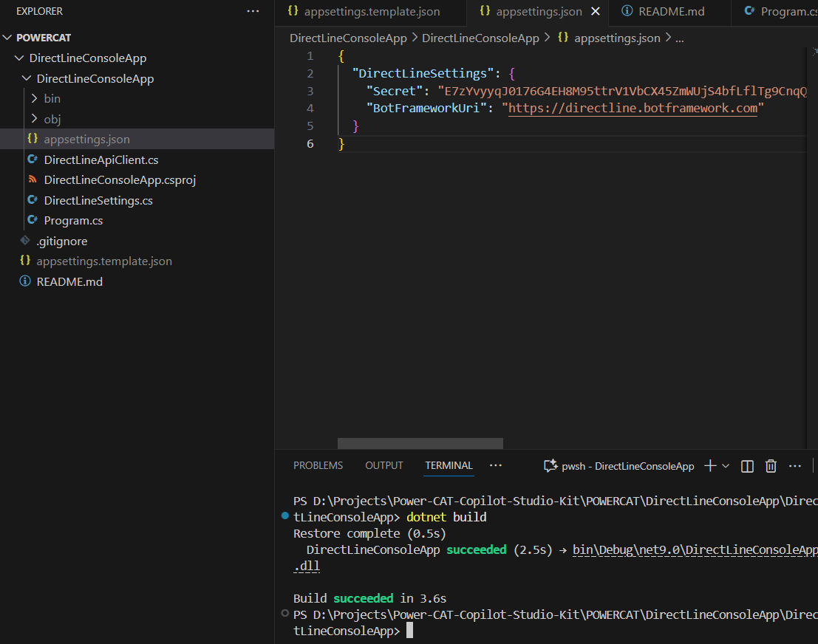Open the Explorer more actions ellipsis

coord(253,11)
